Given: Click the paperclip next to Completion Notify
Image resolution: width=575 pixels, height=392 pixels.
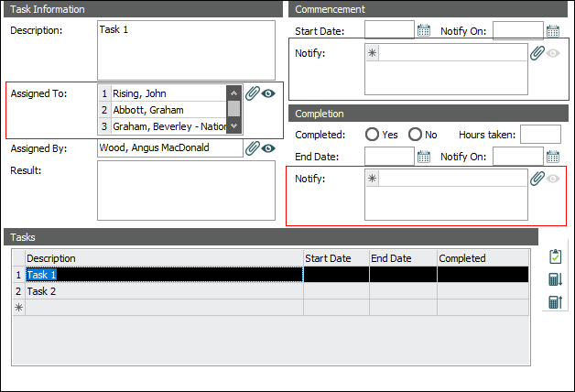Looking at the screenshot, I should (x=537, y=179).
